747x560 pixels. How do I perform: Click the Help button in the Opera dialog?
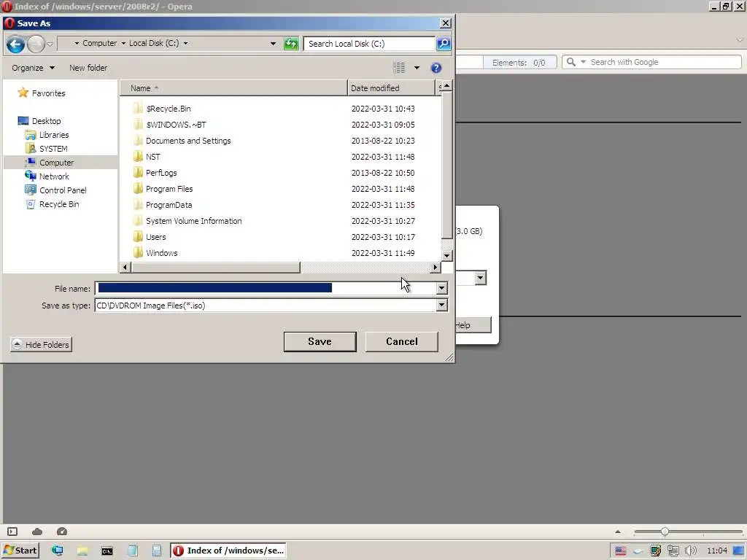(x=473, y=325)
